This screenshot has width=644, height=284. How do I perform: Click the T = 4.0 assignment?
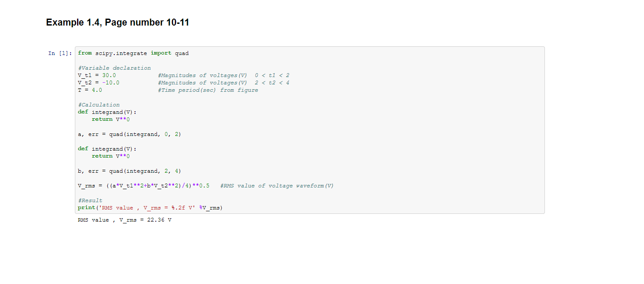point(90,90)
